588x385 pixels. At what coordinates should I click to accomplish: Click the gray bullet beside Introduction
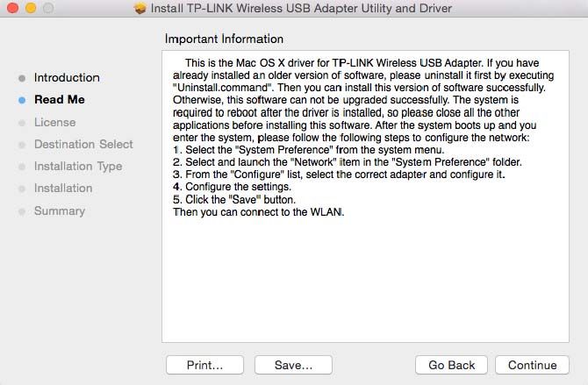22,78
